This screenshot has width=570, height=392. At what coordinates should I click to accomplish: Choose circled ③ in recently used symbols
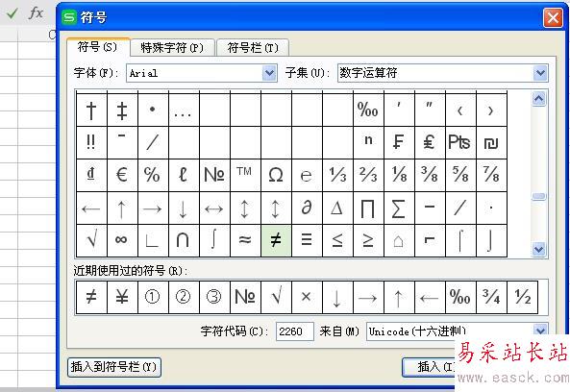tap(214, 297)
